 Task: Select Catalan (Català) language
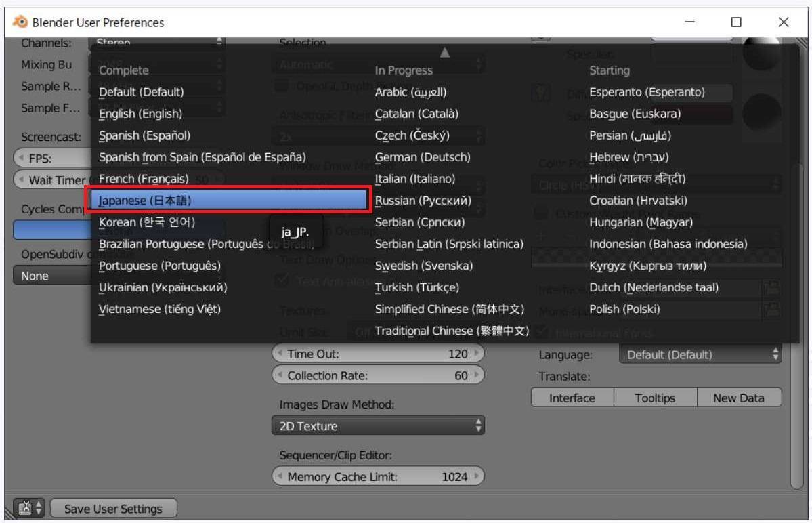pyautogui.click(x=416, y=113)
